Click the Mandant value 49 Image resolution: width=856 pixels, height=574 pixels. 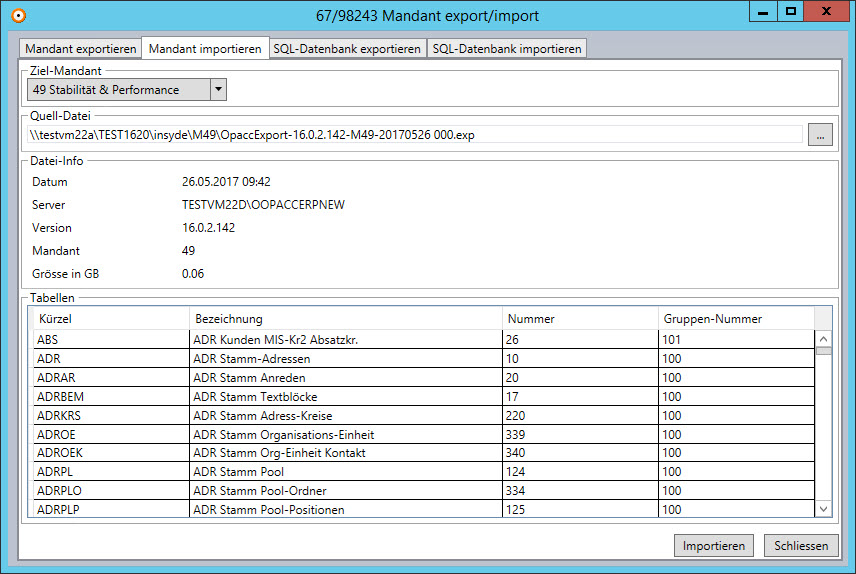(x=188, y=251)
